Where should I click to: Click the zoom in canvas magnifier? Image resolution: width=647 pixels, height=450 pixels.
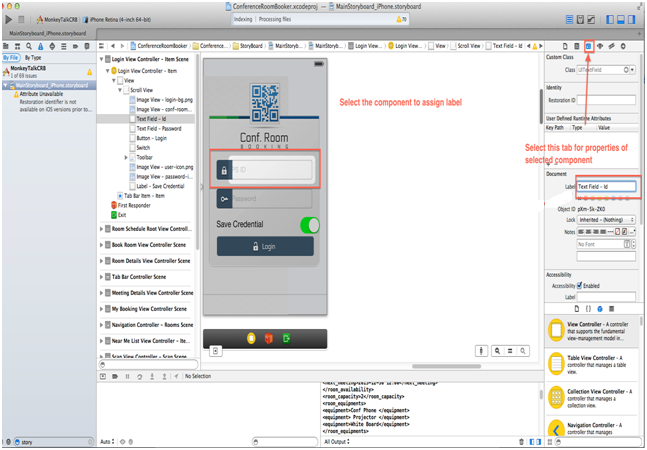coord(523,351)
